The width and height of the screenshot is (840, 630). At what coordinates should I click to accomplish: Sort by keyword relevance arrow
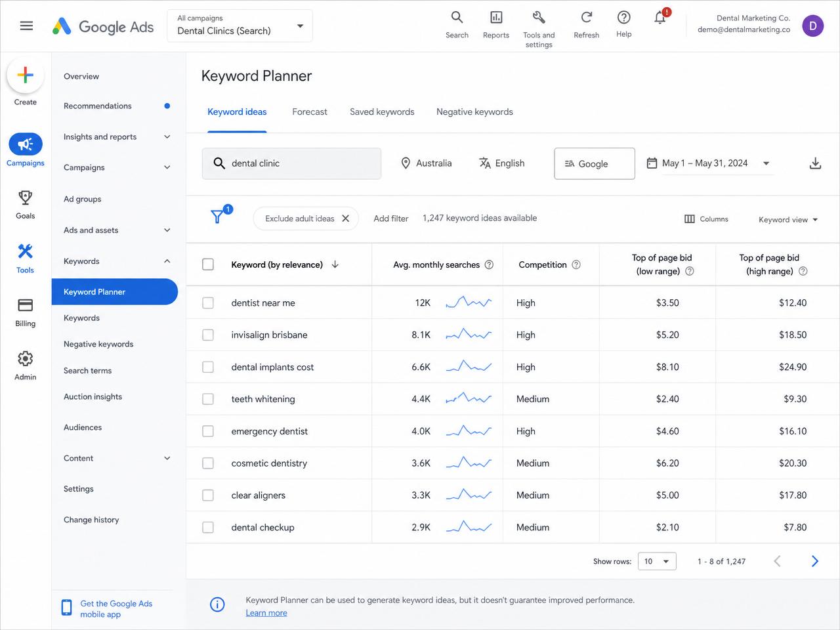pos(335,264)
